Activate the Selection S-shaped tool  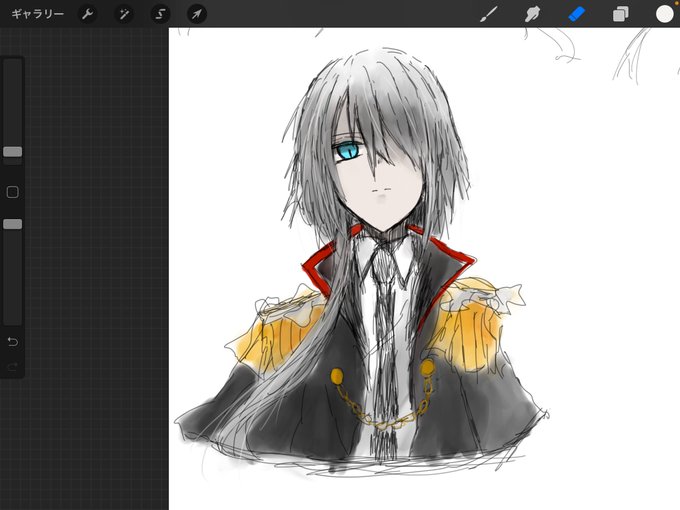click(160, 14)
